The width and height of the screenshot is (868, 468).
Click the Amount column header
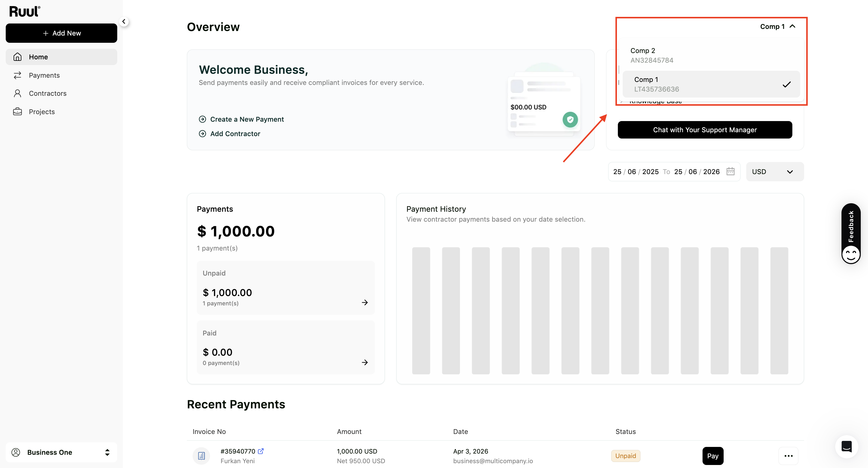[349, 431]
